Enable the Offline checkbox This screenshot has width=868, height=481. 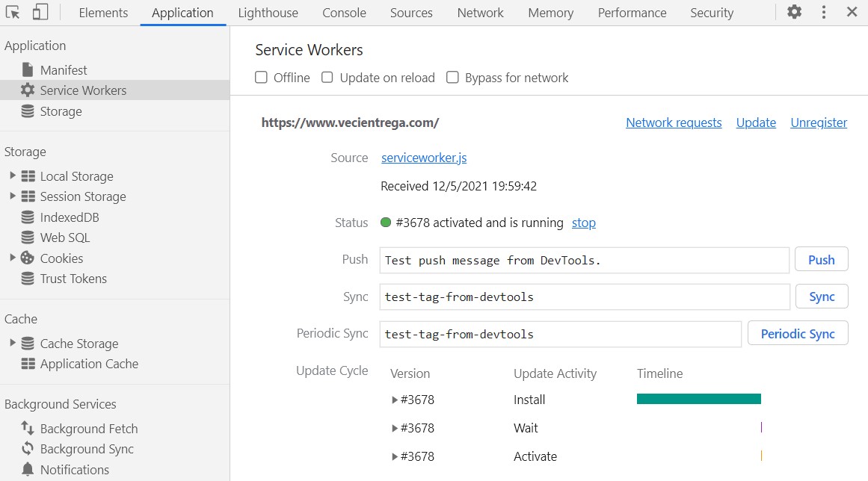262,78
